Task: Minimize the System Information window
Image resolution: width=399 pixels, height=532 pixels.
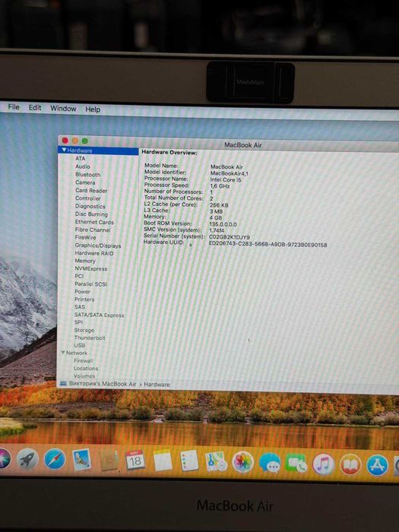Action: point(75,141)
